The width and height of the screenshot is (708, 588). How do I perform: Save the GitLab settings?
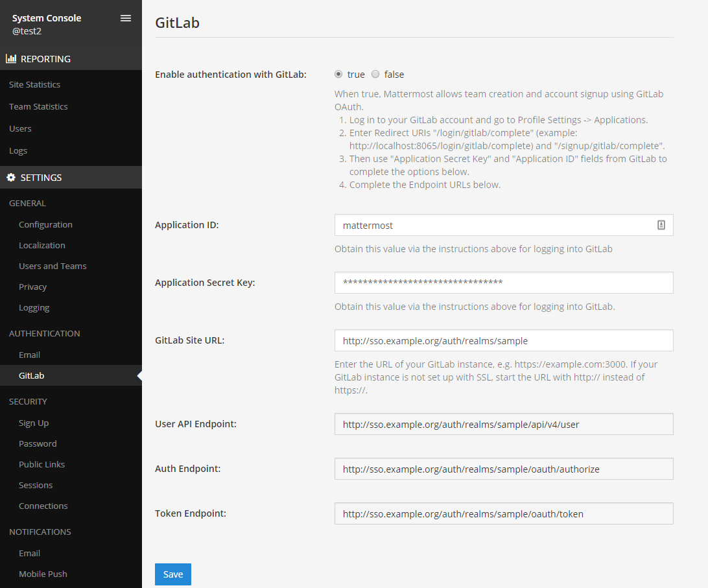point(173,574)
